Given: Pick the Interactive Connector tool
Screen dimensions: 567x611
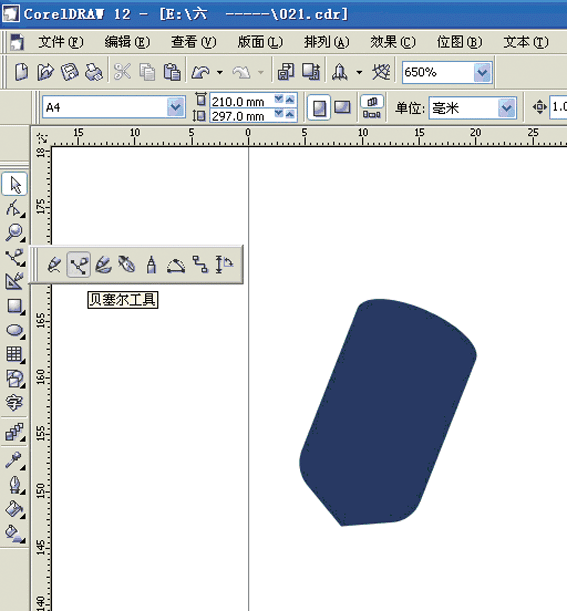Looking at the screenshot, I should pyautogui.click(x=200, y=265).
